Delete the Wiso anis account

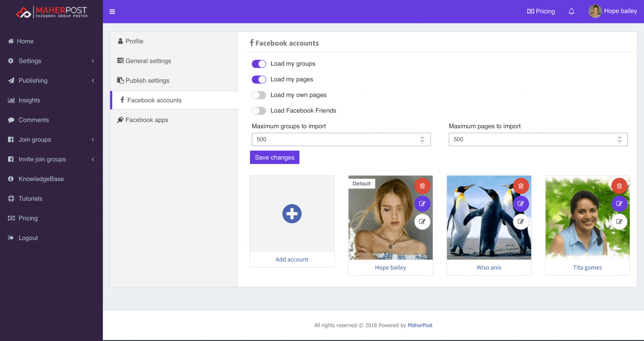coord(520,186)
